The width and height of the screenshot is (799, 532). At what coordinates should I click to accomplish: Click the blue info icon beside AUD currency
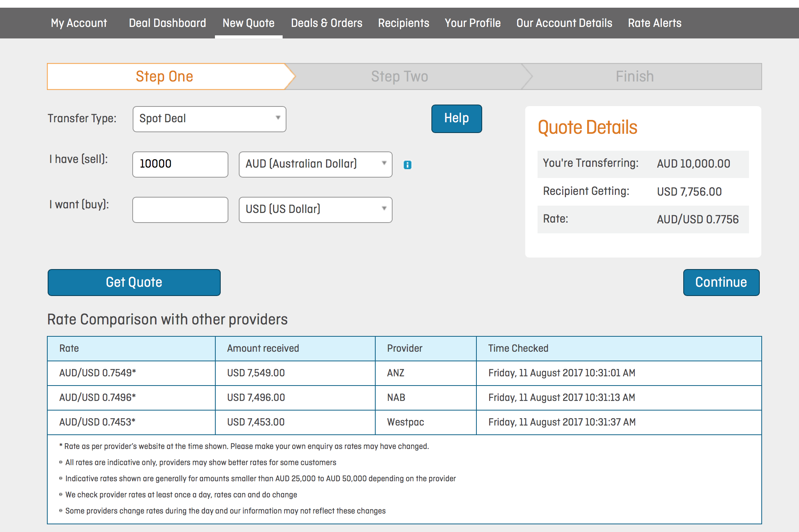408,165
